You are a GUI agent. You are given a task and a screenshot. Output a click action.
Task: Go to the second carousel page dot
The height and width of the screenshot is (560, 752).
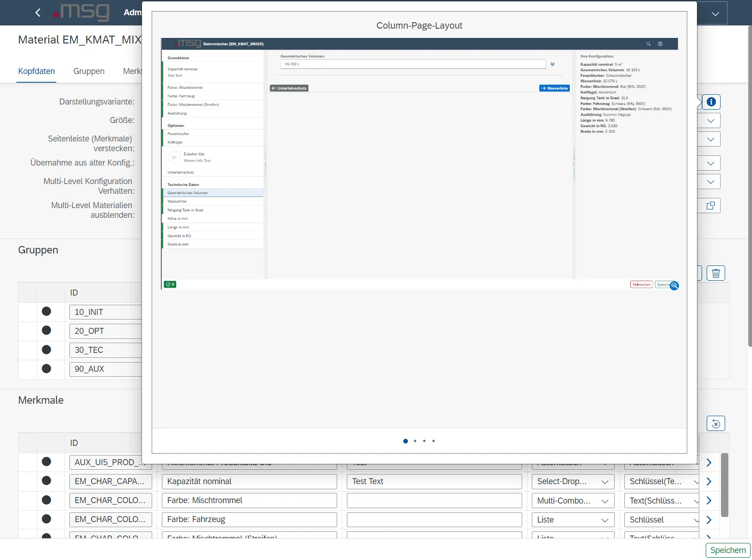tap(415, 441)
